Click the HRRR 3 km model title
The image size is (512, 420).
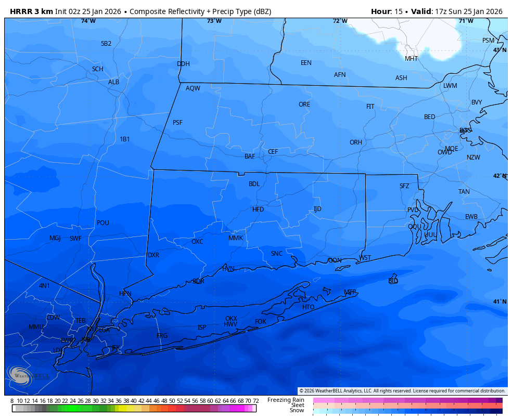point(31,11)
